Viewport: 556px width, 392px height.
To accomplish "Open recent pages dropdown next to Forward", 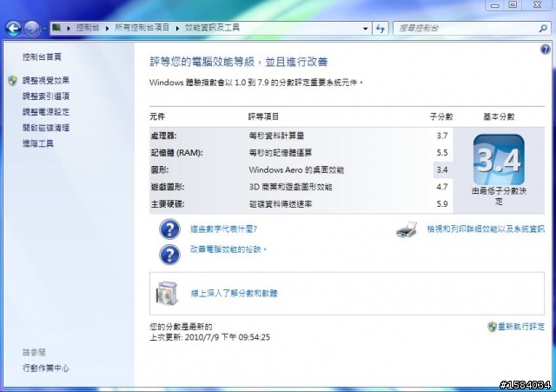I will pos(44,29).
